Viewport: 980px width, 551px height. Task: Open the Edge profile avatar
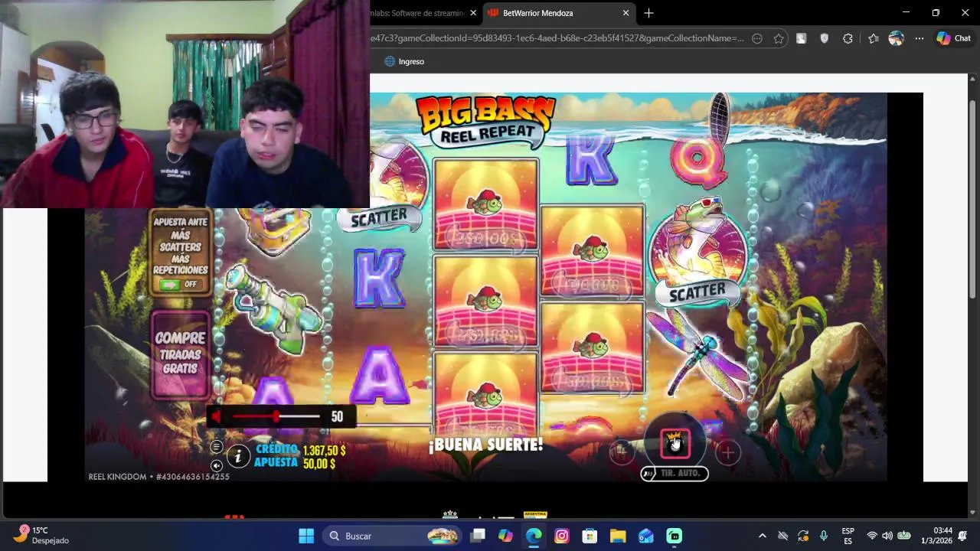tap(896, 38)
